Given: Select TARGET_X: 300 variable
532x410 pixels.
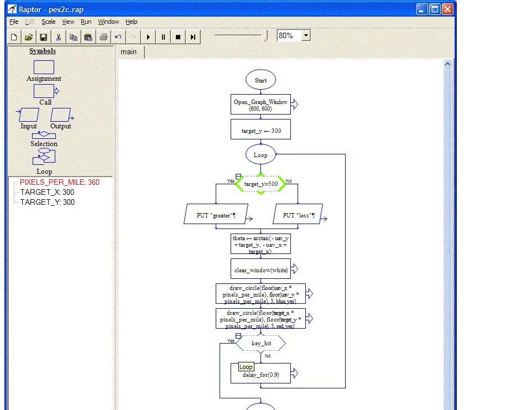Looking at the screenshot, I should 47,192.
